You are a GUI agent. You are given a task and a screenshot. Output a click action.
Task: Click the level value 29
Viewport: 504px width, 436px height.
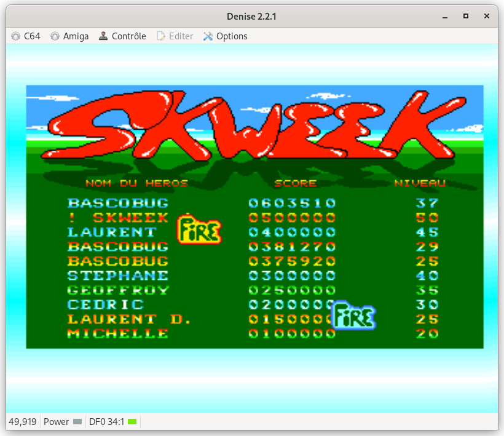427,247
